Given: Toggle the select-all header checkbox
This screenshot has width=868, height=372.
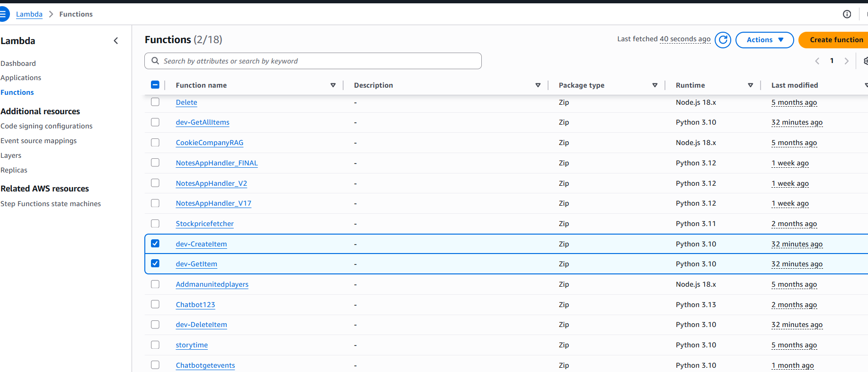Looking at the screenshot, I should tap(155, 85).
